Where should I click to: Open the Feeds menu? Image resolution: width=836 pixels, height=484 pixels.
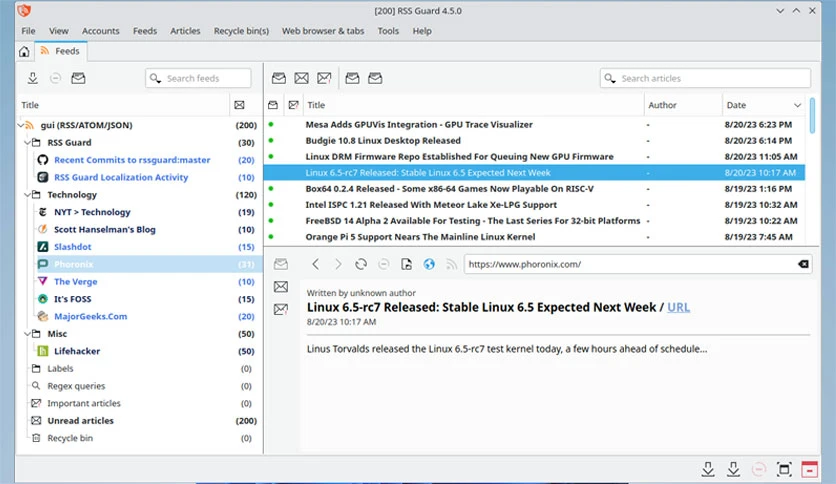[x=145, y=31]
